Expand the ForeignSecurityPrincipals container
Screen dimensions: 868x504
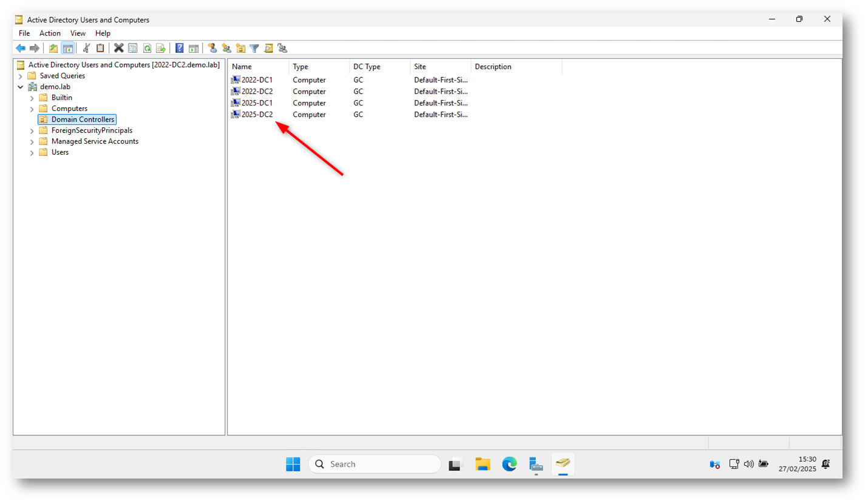click(32, 130)
